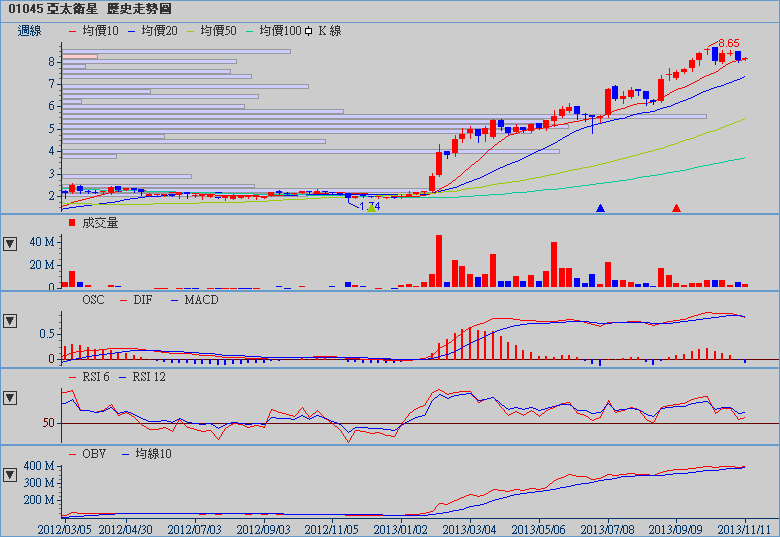Image resolution: width=780 pixels, height=537 pixels.
Task: Open the dropdown arrow of the volume panel
Action: [10, 244]
